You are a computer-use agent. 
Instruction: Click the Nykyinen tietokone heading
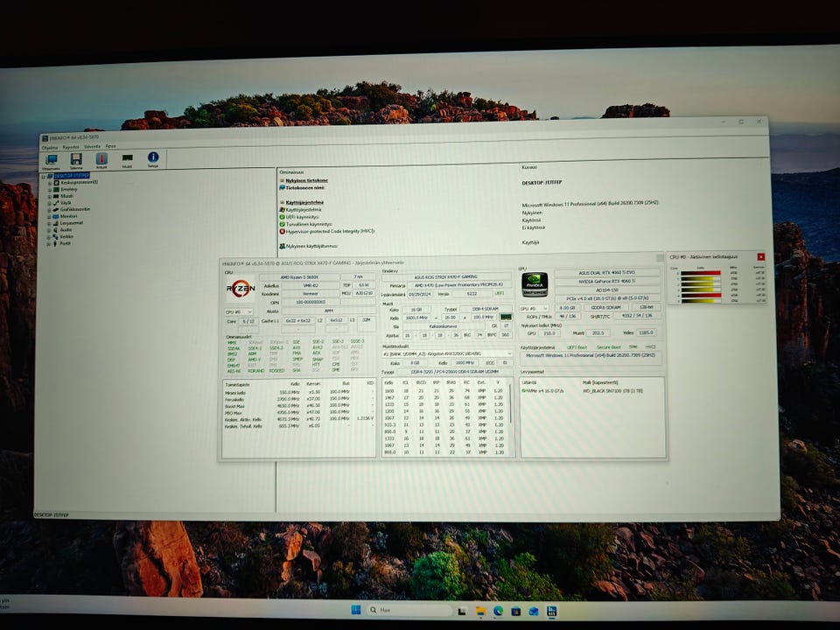(306, 180)
